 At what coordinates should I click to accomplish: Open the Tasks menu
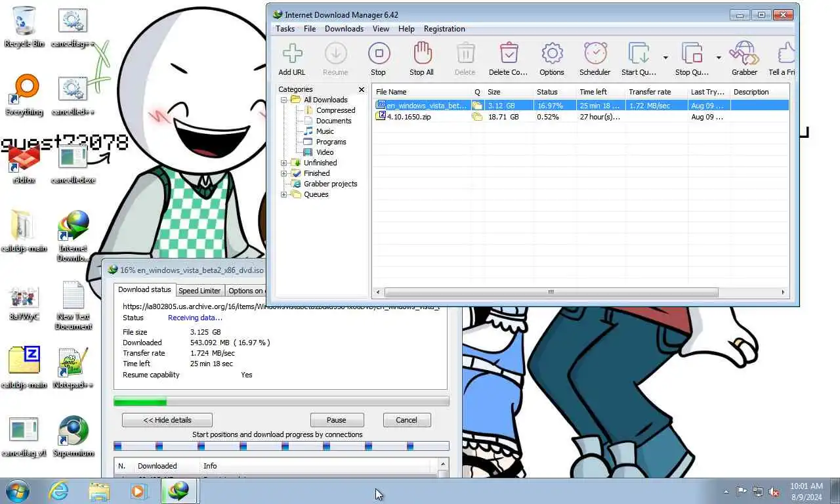click(x=285, y=29)
